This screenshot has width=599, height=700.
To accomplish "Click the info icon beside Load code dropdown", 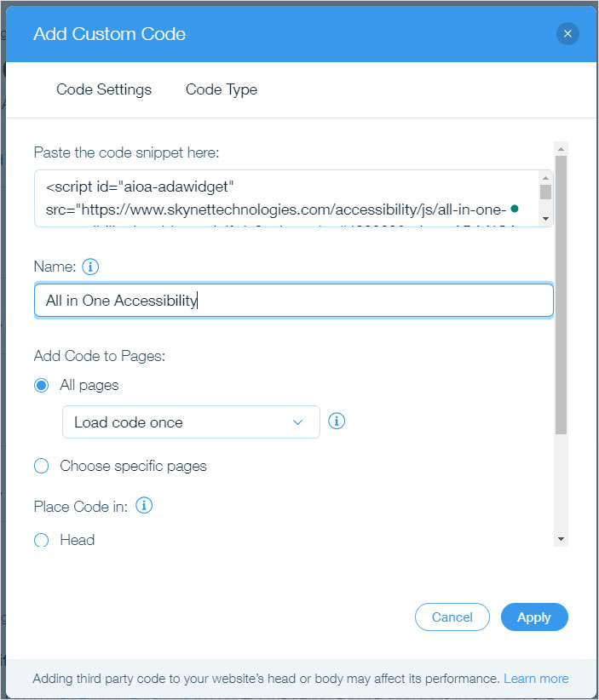I will [x=337, y=422].
